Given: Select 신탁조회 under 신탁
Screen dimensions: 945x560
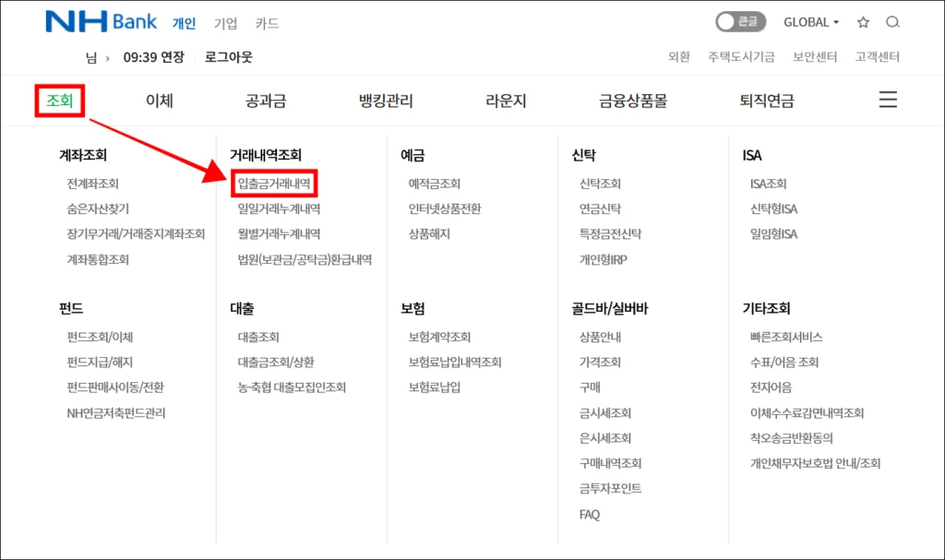Looking at the screenshot, I should tap(600, 184).
